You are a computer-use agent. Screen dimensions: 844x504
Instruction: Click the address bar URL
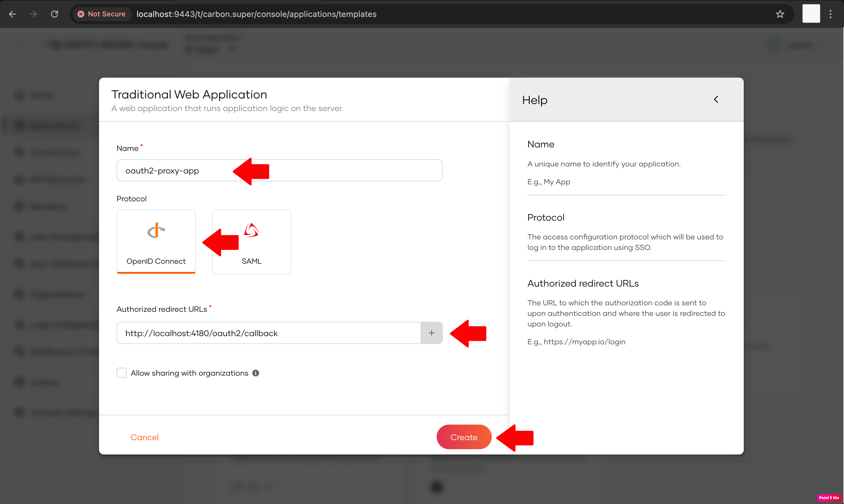point(256,14)
